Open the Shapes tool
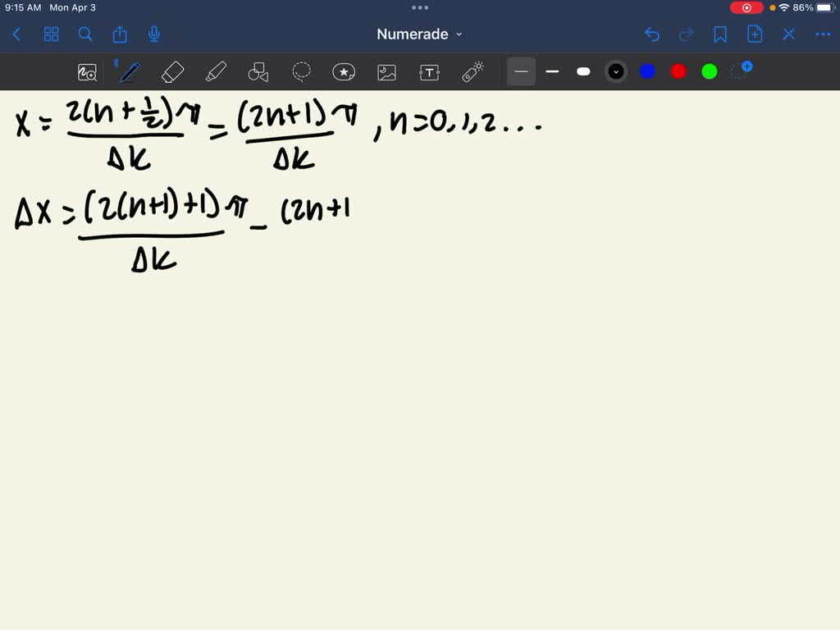840x630 pixels. pos(258,71)
